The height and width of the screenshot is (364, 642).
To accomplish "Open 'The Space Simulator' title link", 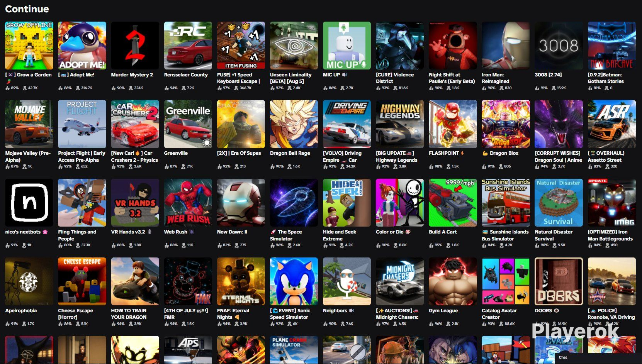I will pyautogui.click(x=286, y=235).
